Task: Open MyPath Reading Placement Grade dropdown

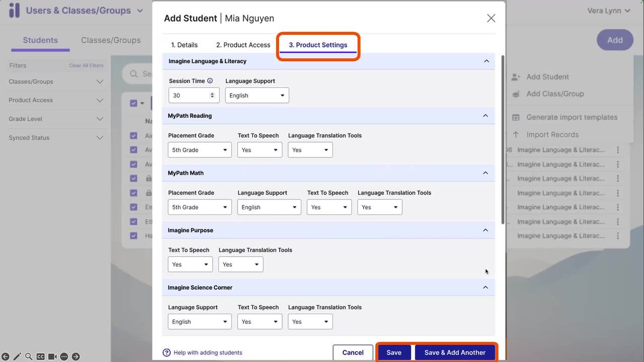Action: [x=200, y=150]
